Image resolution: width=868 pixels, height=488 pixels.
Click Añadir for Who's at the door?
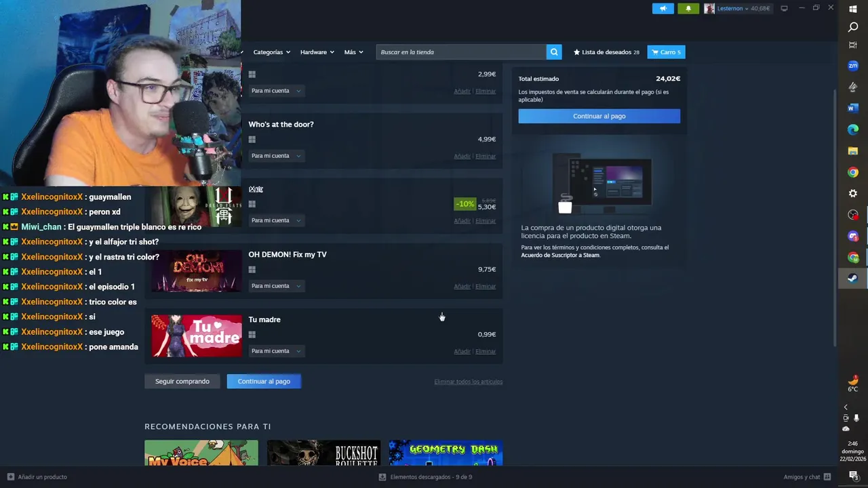[x=462, y=157]
